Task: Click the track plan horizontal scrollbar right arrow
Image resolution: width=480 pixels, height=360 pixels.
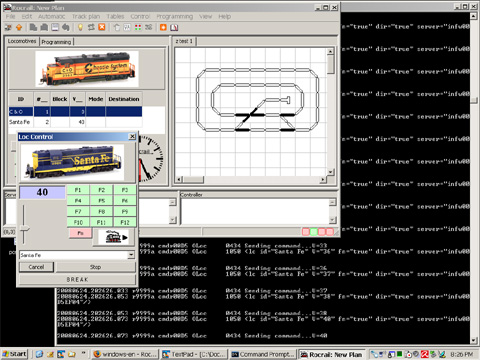Action: [323, 179]
